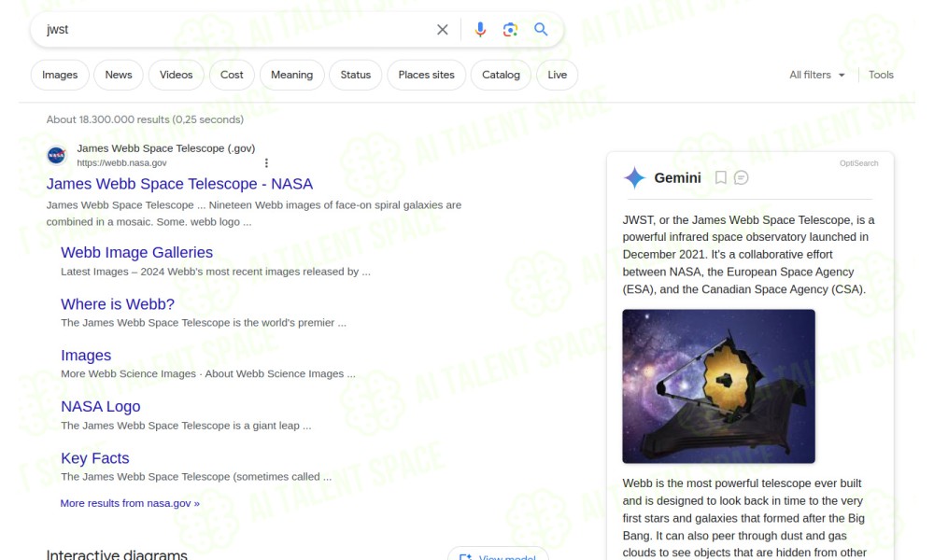Choose the Live filter chip

point(558,75)
